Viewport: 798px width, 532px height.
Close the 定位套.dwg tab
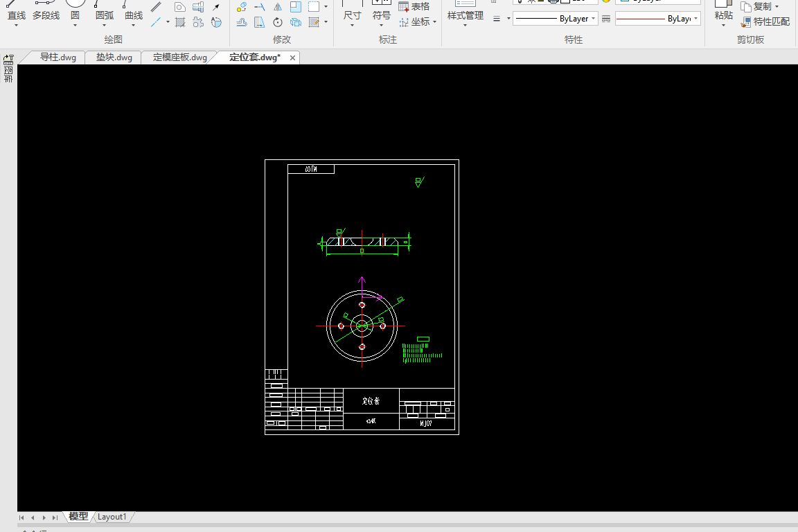tap(293, 58)
